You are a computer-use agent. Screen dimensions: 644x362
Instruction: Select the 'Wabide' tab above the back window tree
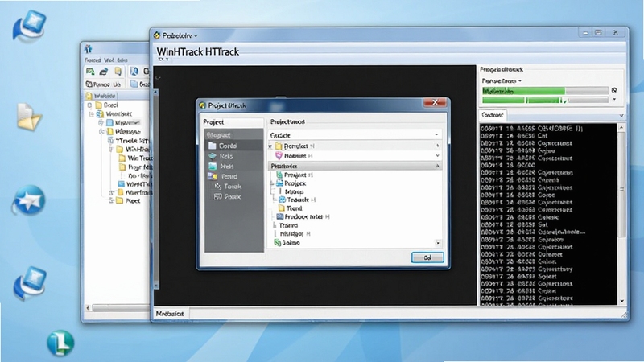point(101,96)
